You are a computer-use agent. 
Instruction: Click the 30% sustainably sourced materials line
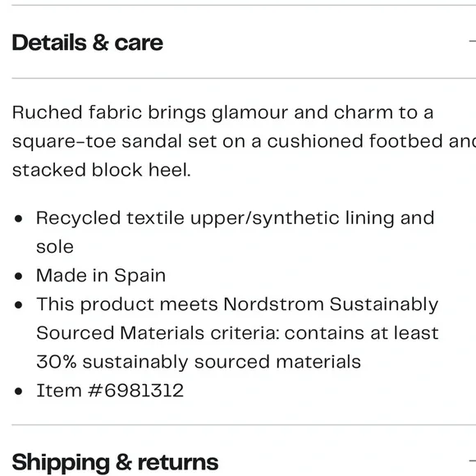point(199,362)
